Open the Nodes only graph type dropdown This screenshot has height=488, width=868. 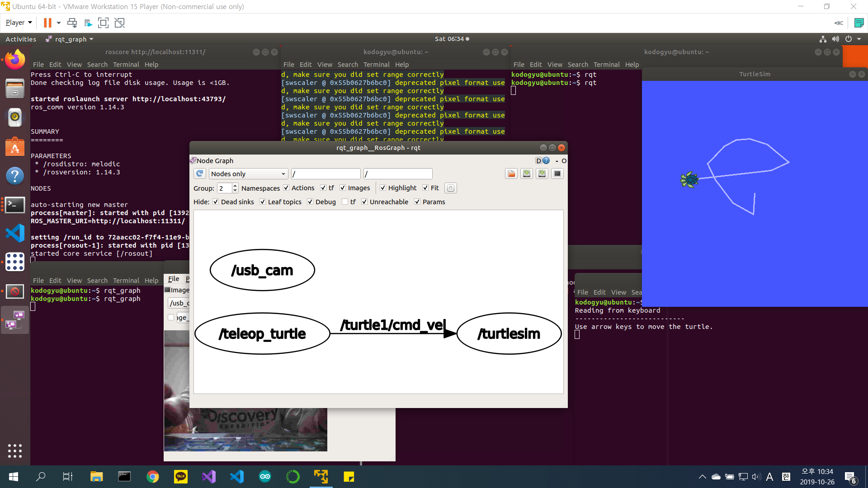248,174
